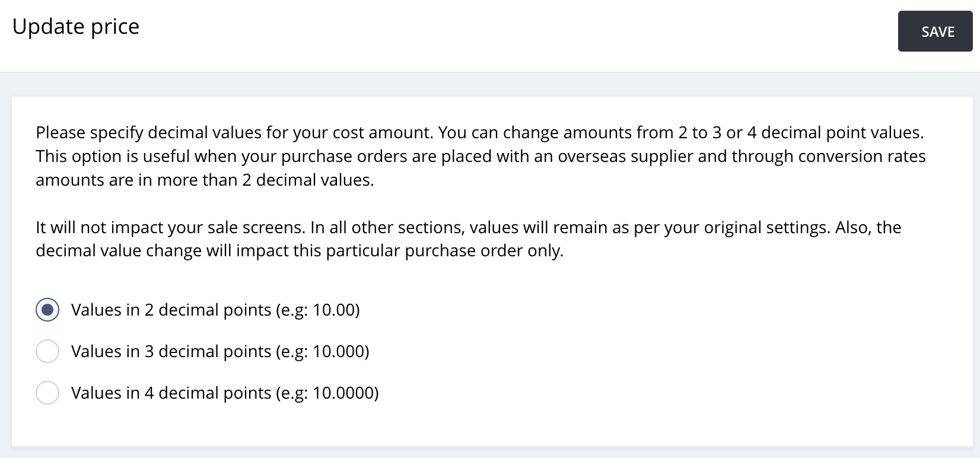Choose the 3 decimal points radio button
980x458 pixels.
pyautogui.click(x=47, y=351)
